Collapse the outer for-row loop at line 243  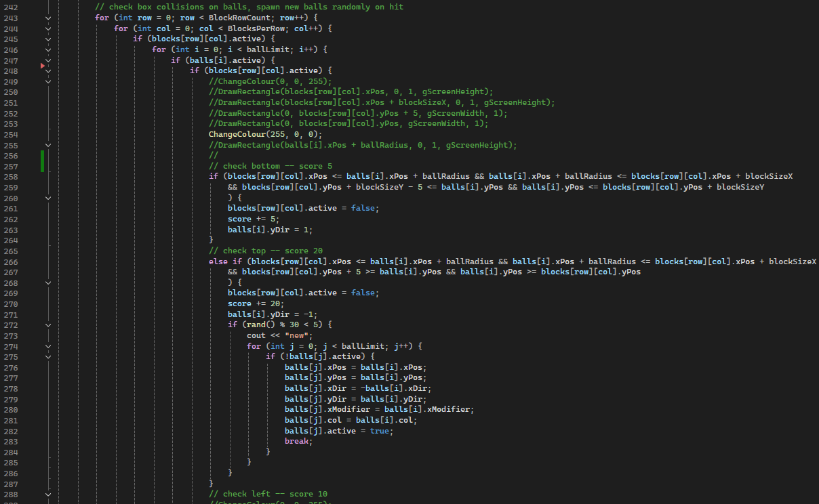click(48, 18)
